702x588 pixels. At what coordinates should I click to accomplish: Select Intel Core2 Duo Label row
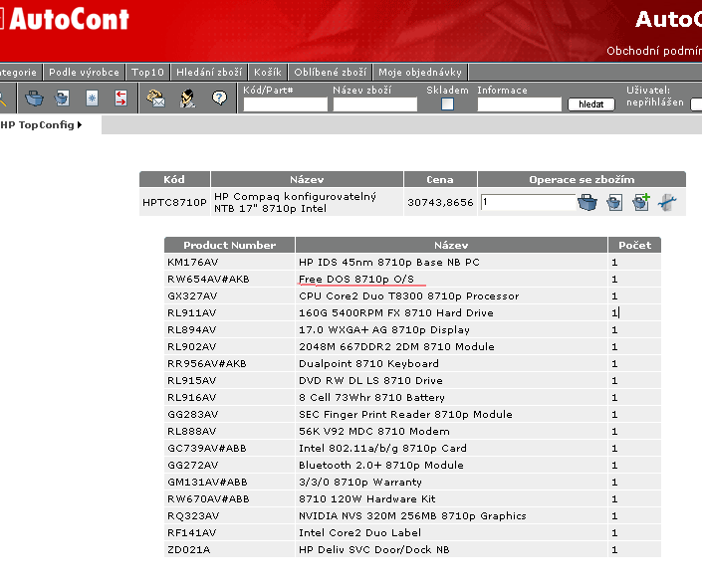click(412, 533)
